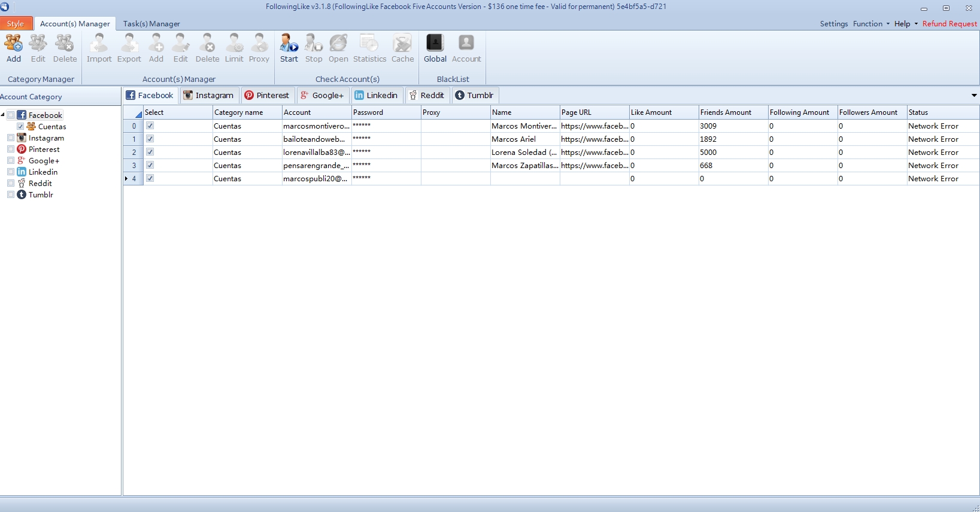This screenshot has width=980, height=512.
Task: Click the Add category icon
Action: tap(14, 48)
